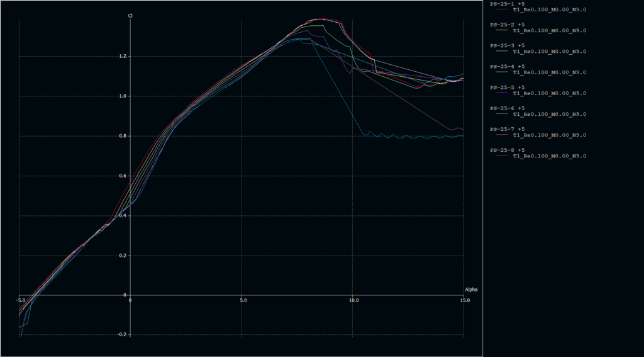Click the red line swatch for PS-25-1
Screen dimensions: 644x357
coord(502,10)
